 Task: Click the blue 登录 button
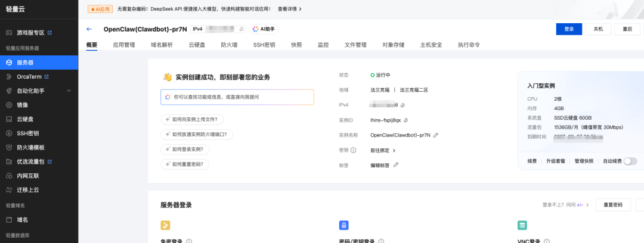(x=569, y=29)
